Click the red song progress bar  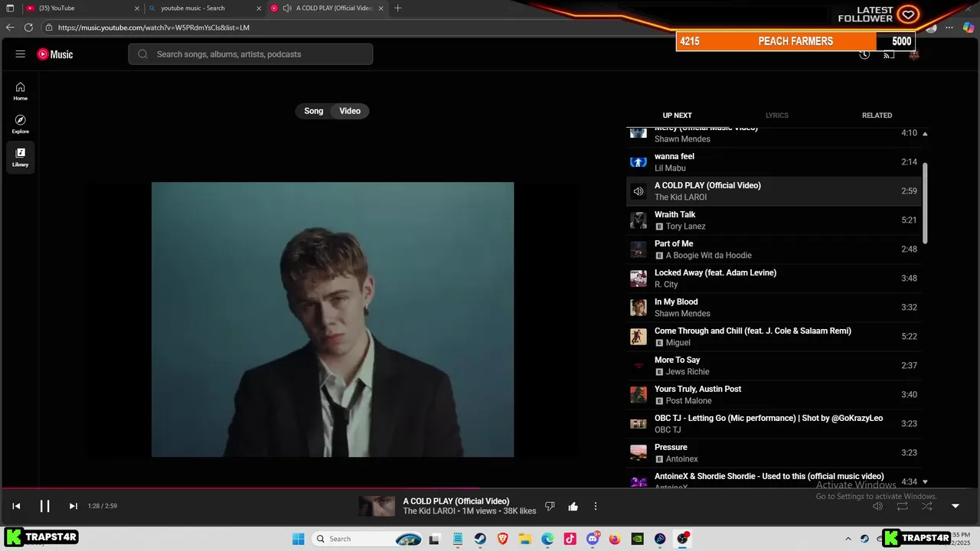click(x=490, y=488)
